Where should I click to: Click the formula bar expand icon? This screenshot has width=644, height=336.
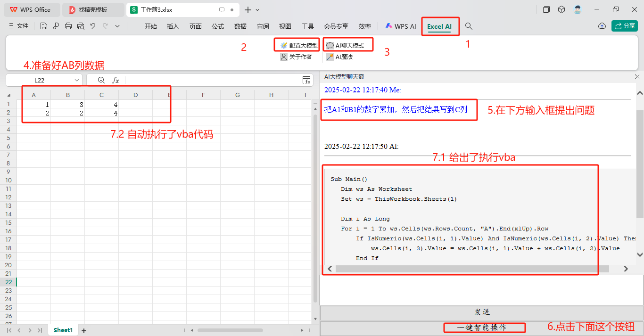click(307, 80)
